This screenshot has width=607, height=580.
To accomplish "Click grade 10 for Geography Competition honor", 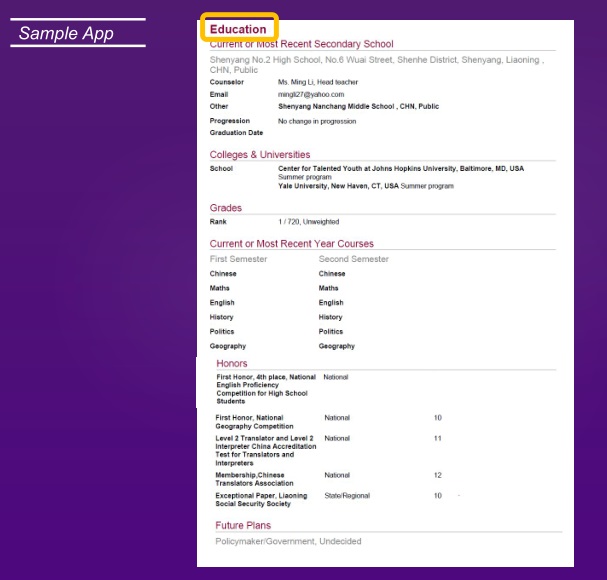I will pyautogui.click(x=437, y=418).
